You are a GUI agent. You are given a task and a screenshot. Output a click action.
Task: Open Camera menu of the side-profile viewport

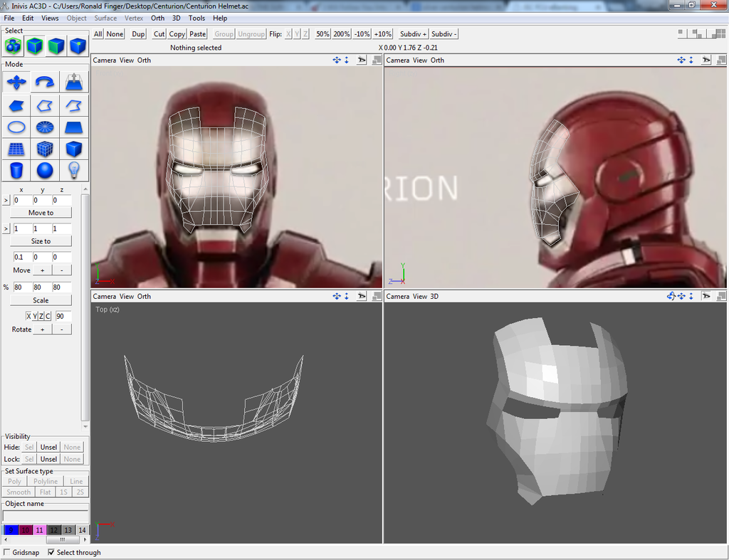pyautogui.click(x=398, y=60)
